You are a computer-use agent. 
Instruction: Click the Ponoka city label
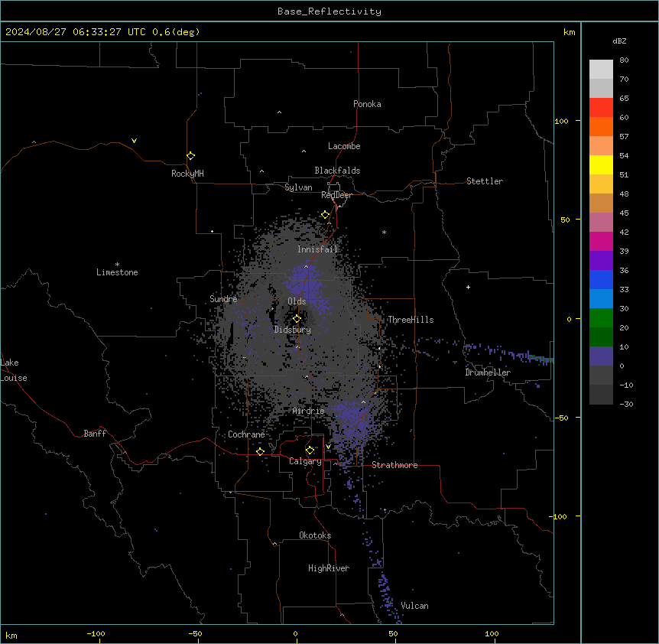click(x=367, y=104)
